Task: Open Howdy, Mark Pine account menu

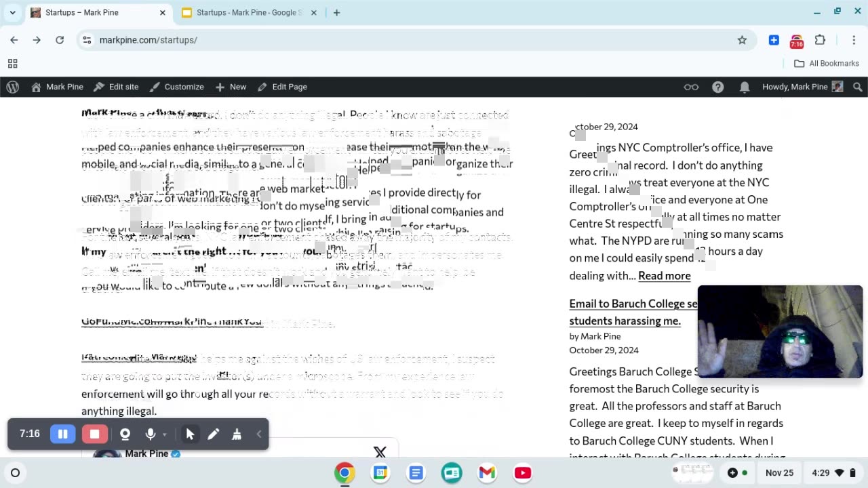Action: coord(802,87)
